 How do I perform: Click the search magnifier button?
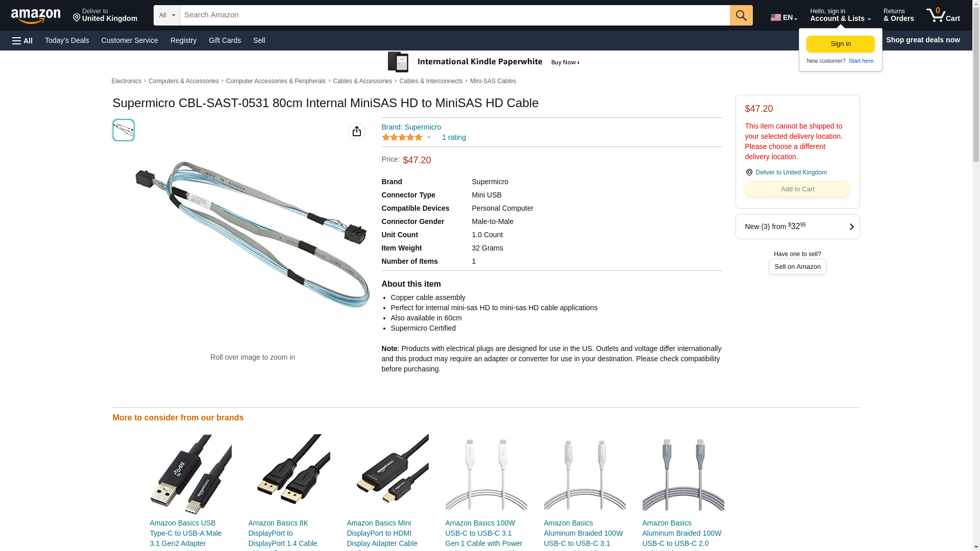741,15
